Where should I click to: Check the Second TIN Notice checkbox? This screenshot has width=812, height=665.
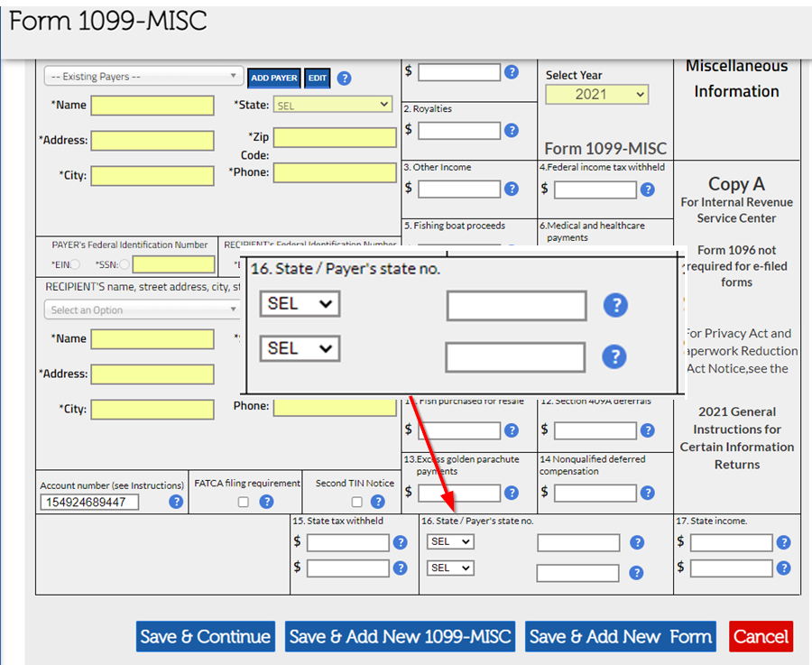pyautogui.click(x=357, y=503)
